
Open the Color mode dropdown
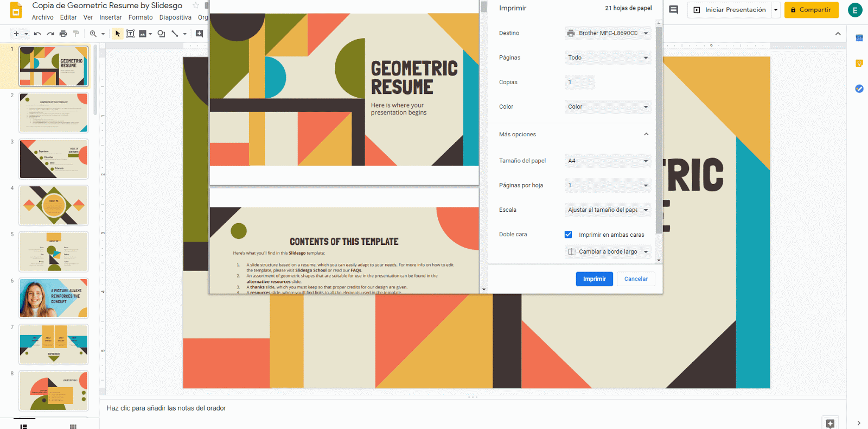[x=608, y=107]
